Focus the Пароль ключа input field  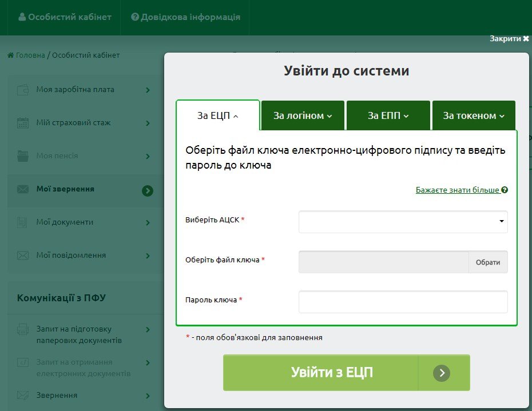(x=403, y=302)
